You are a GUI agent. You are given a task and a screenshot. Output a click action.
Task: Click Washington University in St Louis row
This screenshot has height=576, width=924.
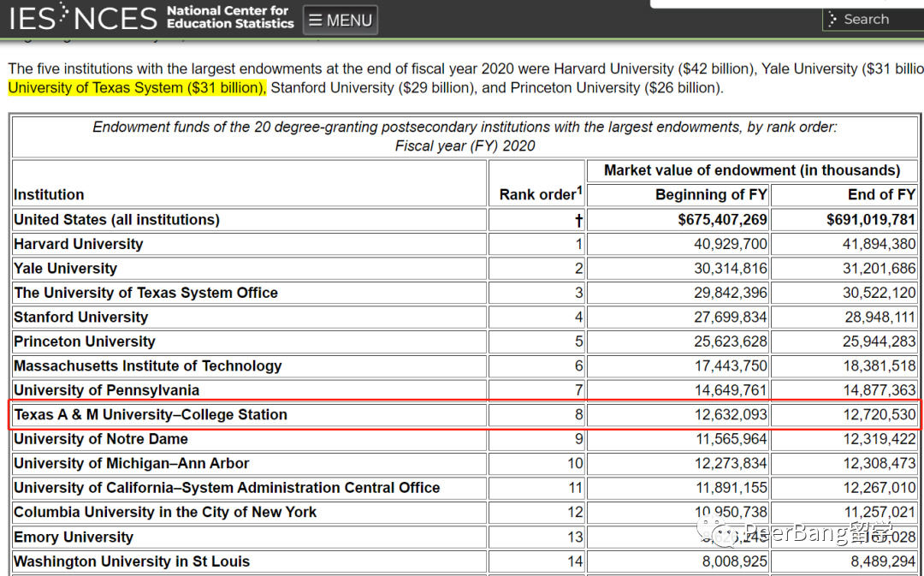[132, 561]
